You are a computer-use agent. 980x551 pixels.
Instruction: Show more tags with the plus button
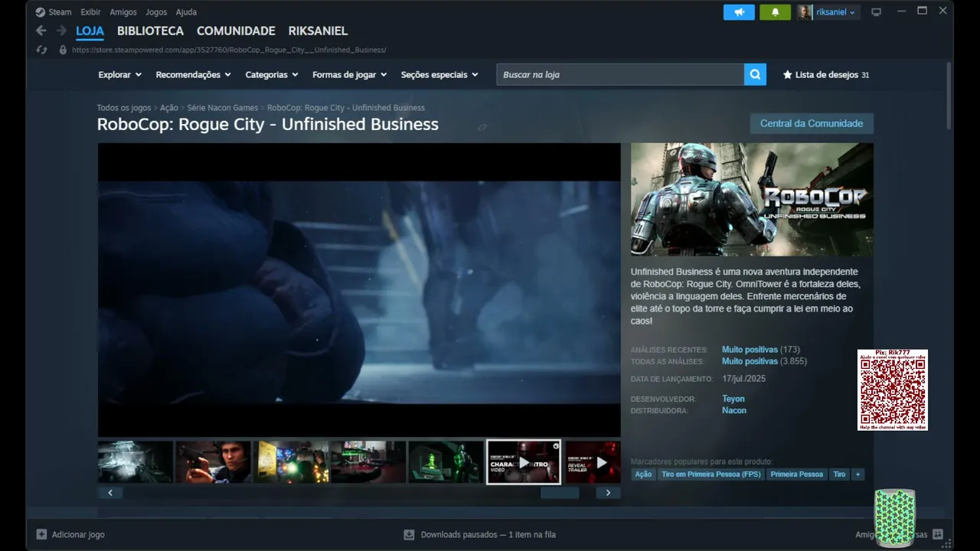[857, 474]
